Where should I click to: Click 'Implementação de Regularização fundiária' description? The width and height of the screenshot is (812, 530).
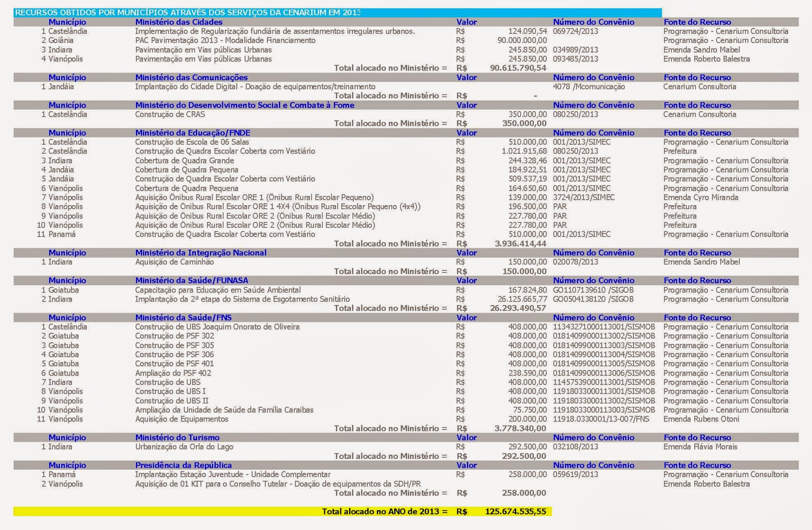click(x=275, y=31)
